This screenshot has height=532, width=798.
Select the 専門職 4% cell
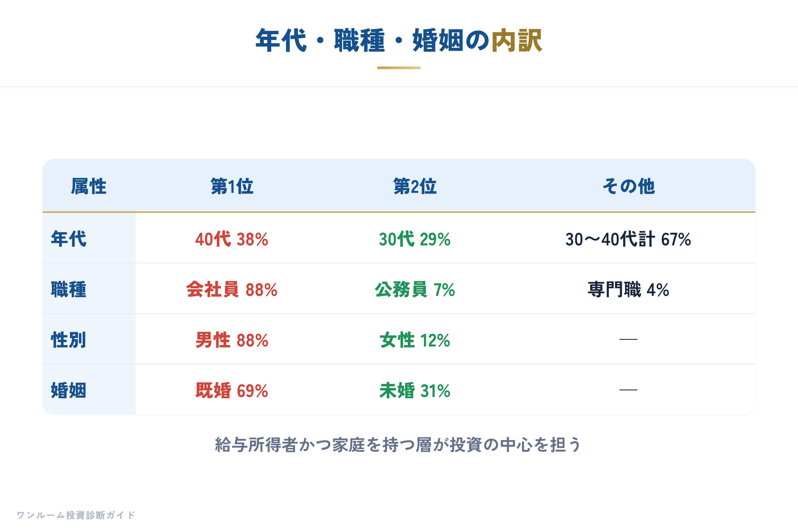click(x=628, y=289)
